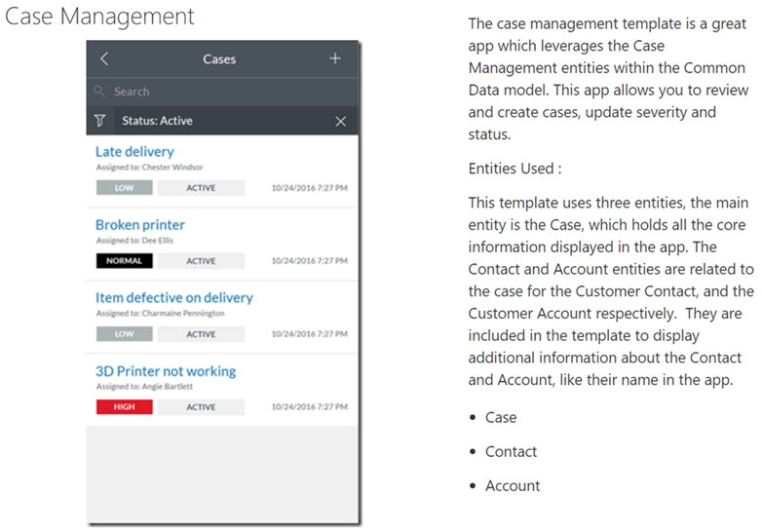
Task: Tap the back arrow in Cases header
Action: (x=104, y=59)
